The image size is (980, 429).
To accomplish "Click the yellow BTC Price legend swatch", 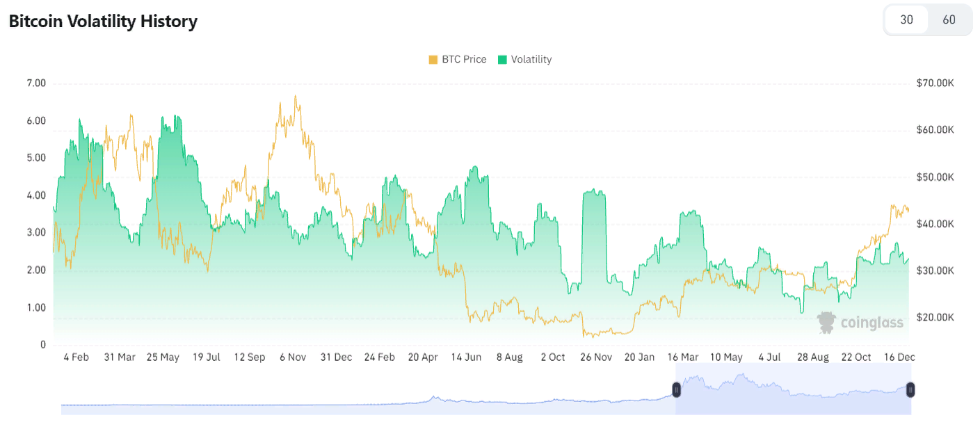I will [x=433, y=60].
